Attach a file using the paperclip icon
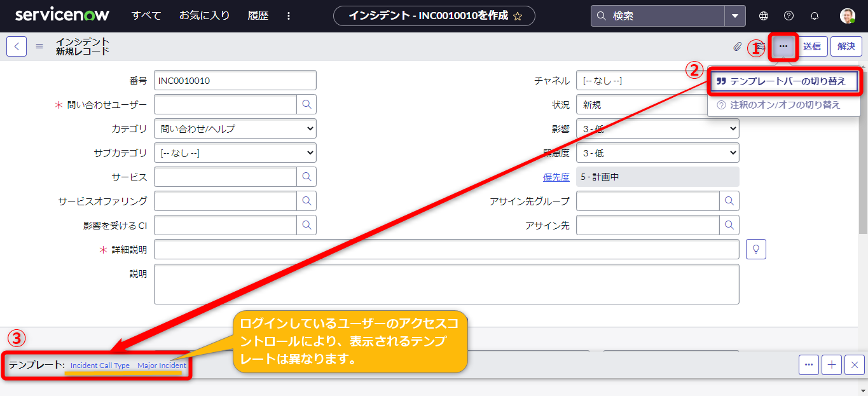The image size is (868, 396). 738,46
